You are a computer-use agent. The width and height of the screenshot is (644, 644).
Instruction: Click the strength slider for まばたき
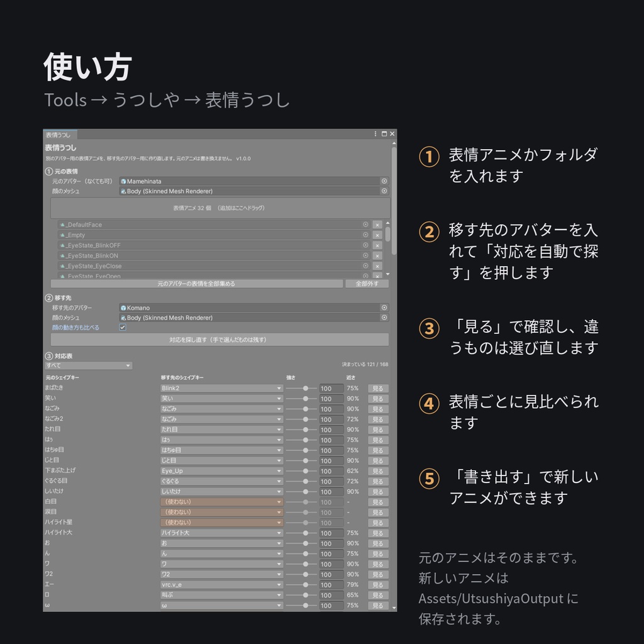(301, 389)
